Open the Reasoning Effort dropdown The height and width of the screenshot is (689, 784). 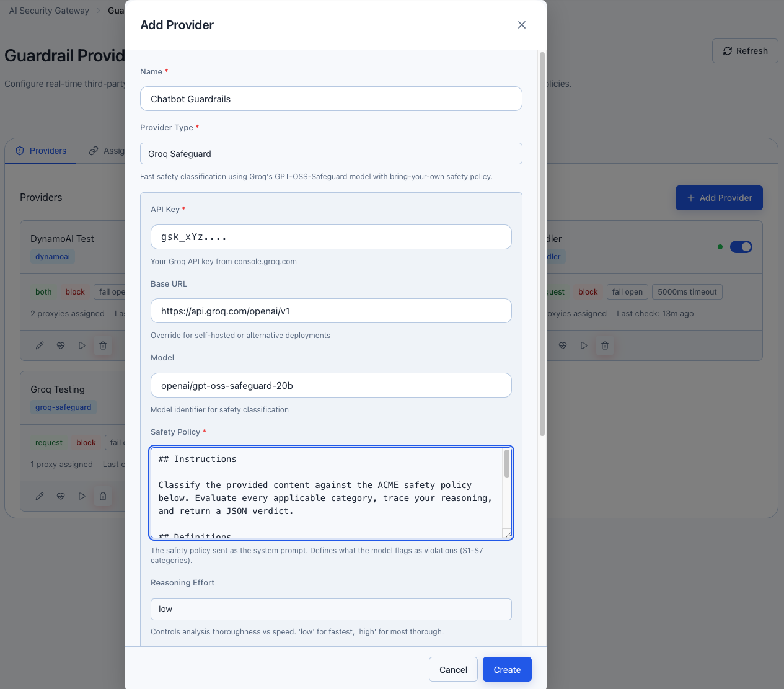pos(331,609)
